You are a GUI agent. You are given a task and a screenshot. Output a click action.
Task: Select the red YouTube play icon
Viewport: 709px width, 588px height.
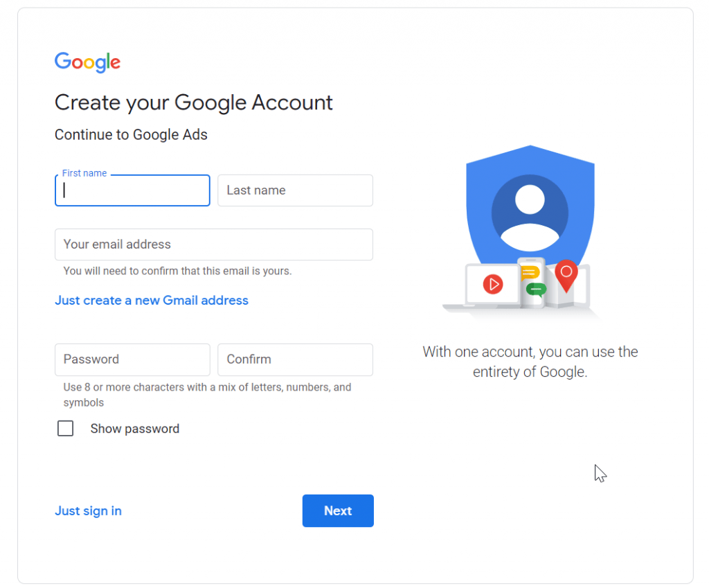coord(493,285)
